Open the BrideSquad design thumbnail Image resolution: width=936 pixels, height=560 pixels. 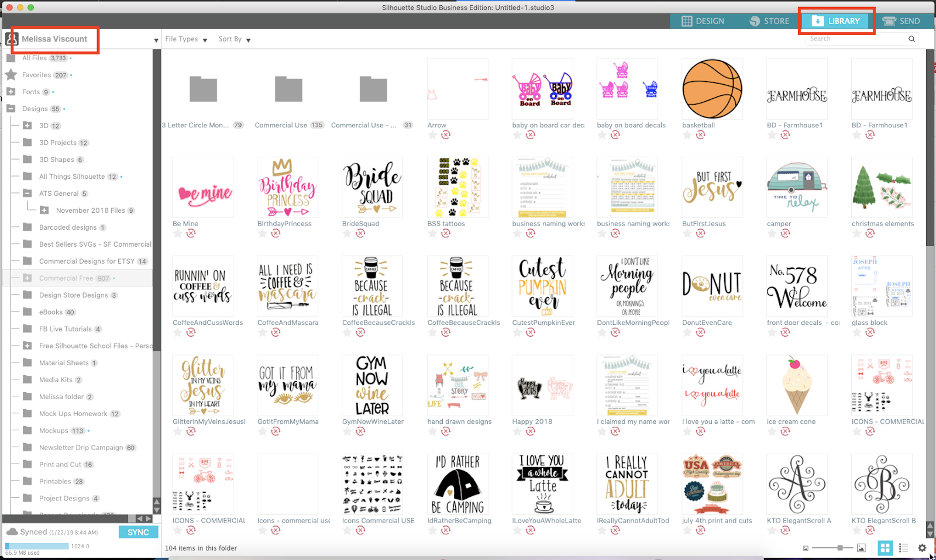click(x=372, y=187)
